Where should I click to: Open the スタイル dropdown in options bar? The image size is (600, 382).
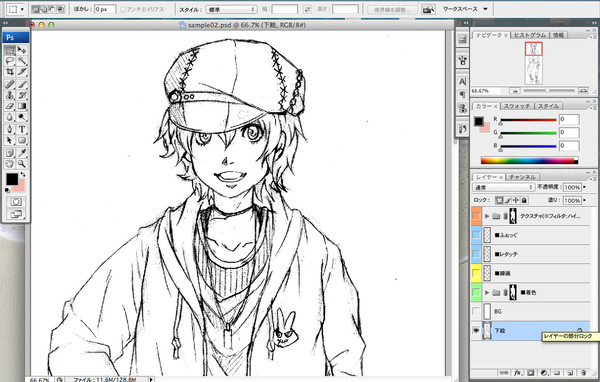(232, 9)
